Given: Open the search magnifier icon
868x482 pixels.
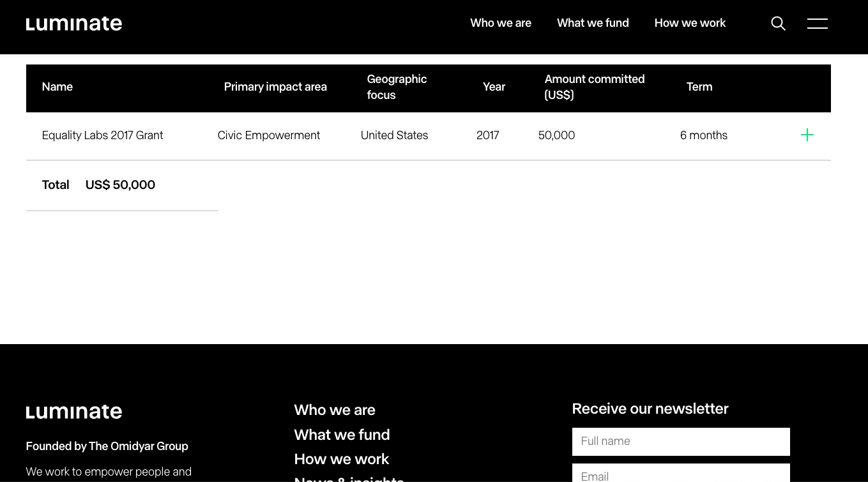Looking at the screenshot, I should point(778,24).
